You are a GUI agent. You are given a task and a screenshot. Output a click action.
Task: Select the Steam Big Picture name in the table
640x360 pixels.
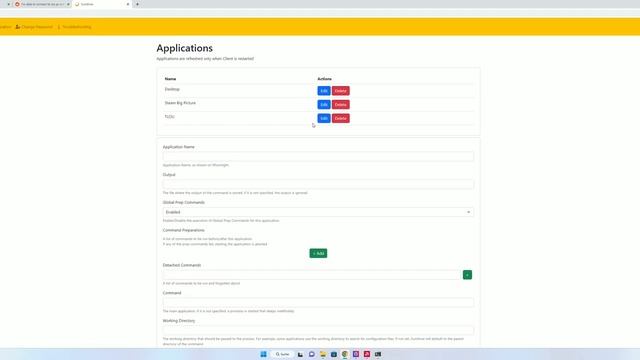coord(180,103)
